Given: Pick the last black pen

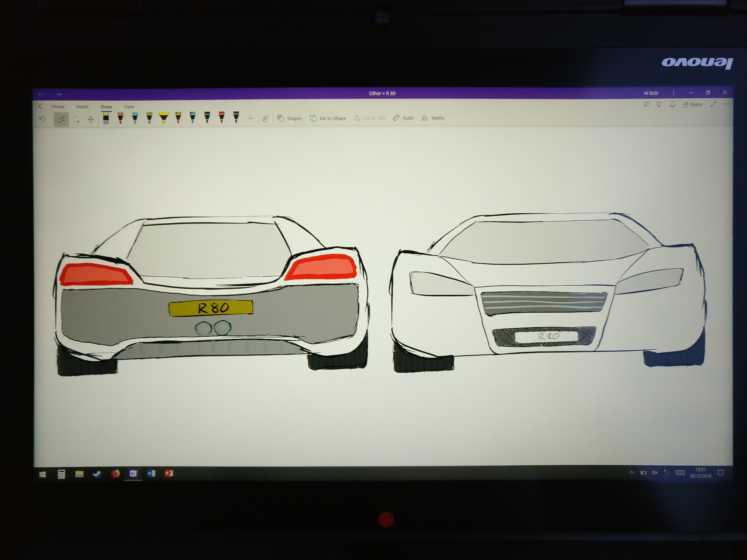Looking at the screenshot, I should coord(236,117).
